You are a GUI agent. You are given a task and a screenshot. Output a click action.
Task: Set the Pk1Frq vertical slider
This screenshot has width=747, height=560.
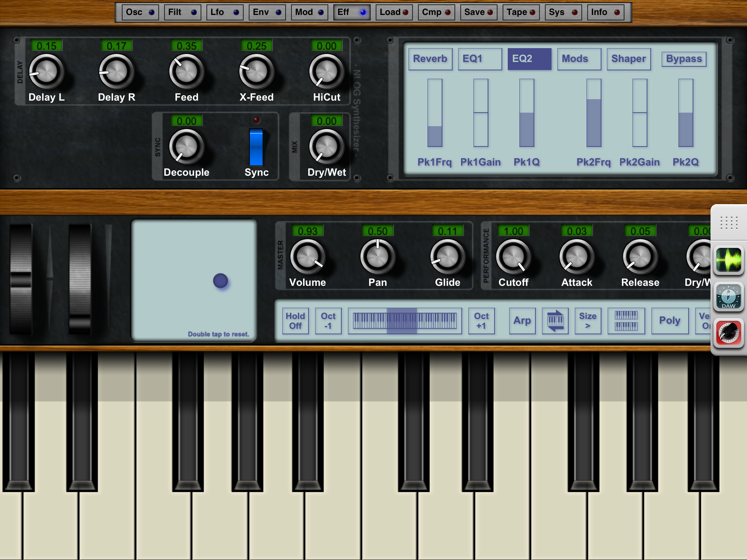pos(435,113)
